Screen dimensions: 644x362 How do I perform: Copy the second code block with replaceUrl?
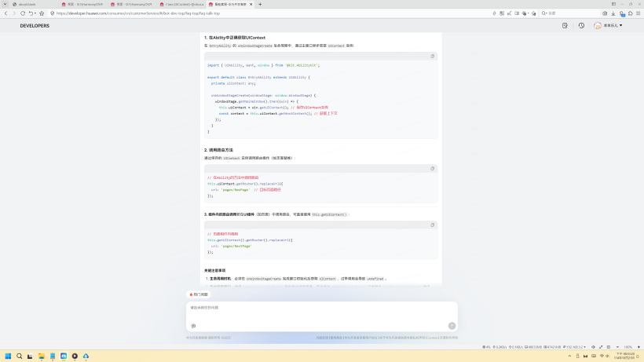pyautogui.click(x=432, y=169)
